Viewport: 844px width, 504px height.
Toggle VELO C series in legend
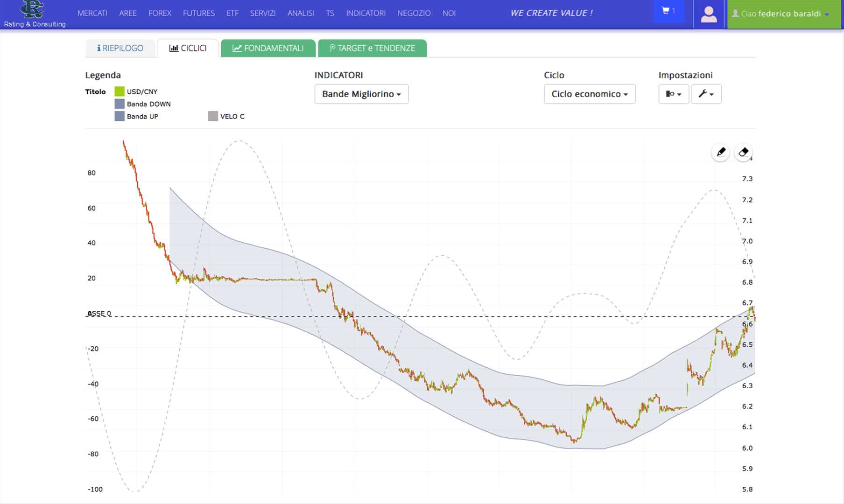(232, 116)
